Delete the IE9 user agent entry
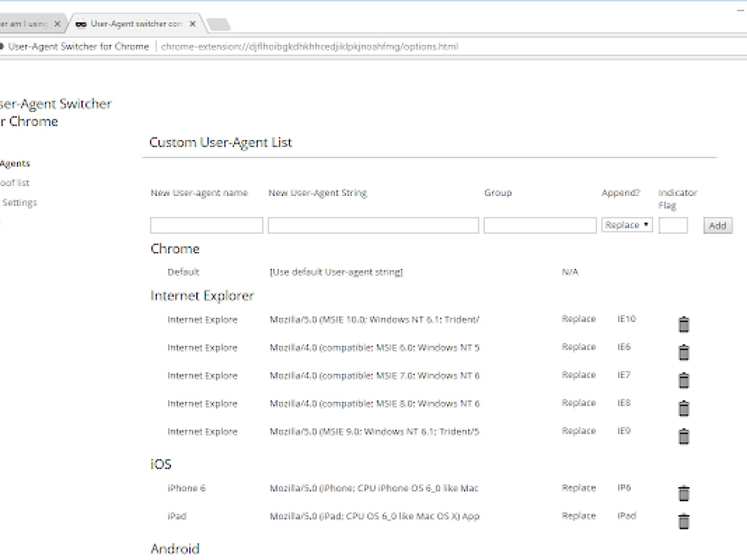Viewport: 747px width, 560px height. coord(684,436)
